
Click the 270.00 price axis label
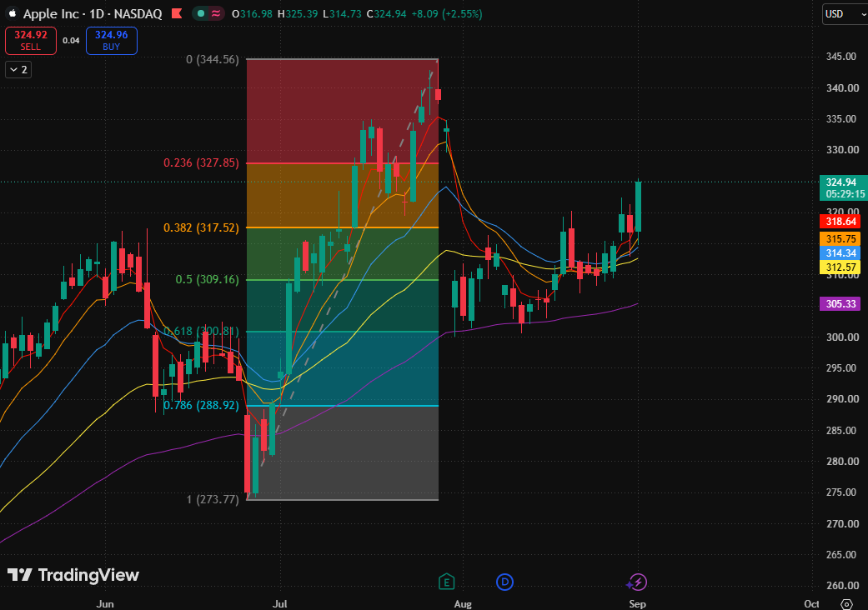(842, 523)
